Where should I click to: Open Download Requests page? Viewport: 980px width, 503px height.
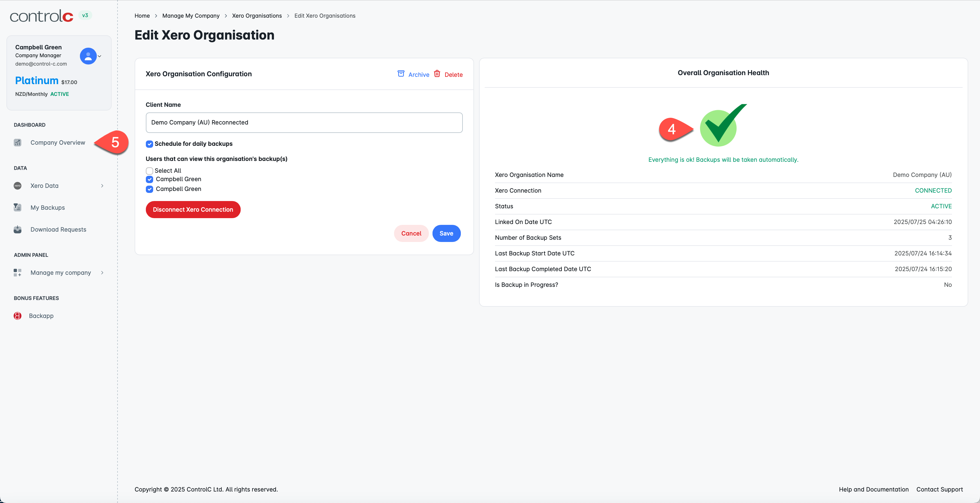coord(58,230)
